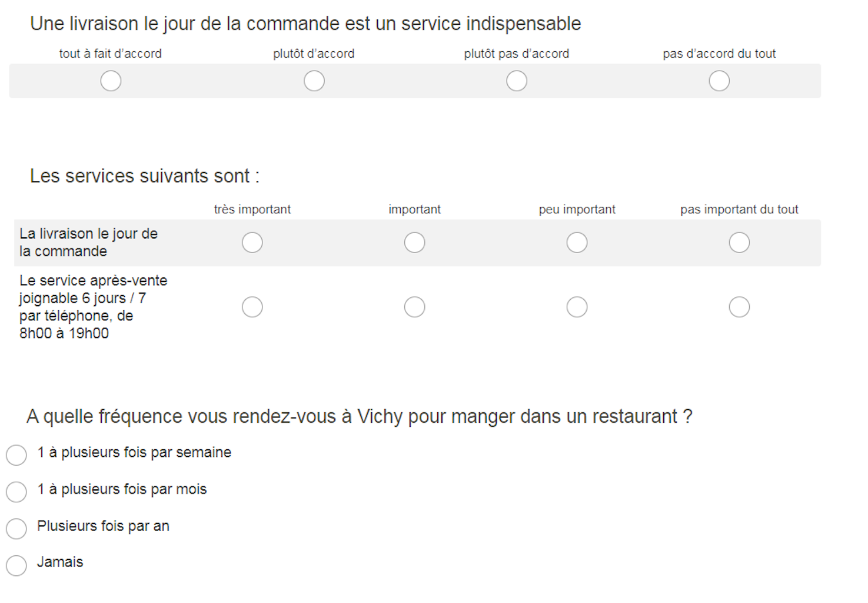This screenshot has width=868, height=603.
Task: Rate after-sales phone service as "pas important du tout"
Action: 739,306
